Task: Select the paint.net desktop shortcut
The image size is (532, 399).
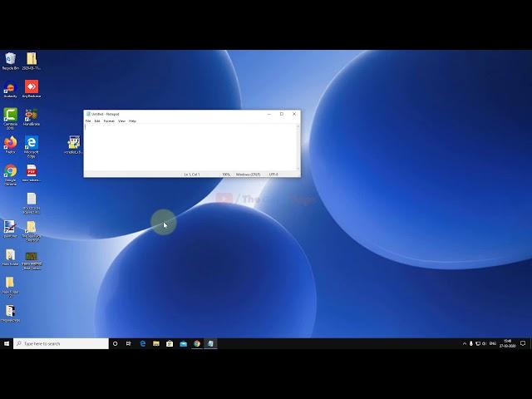Action: [10, 229]
